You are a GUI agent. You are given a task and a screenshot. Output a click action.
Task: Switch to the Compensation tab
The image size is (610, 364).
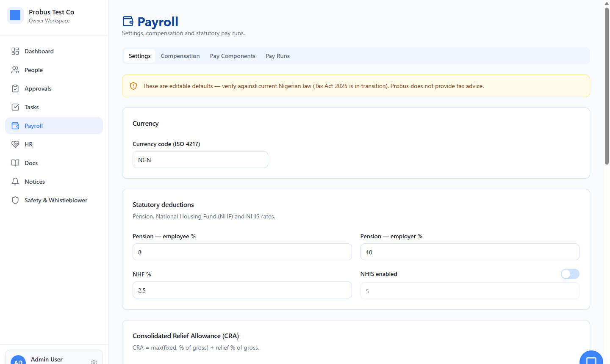(x=180, y=56)
